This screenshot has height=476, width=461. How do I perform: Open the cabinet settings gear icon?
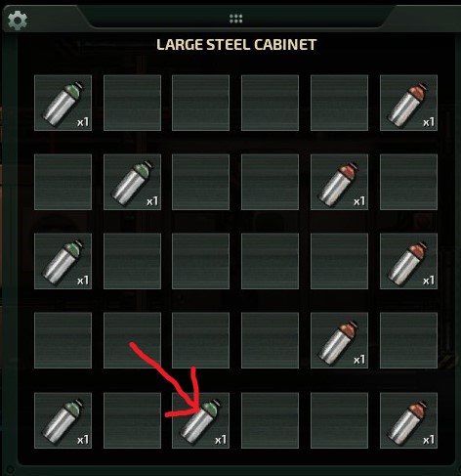point(18,21)
